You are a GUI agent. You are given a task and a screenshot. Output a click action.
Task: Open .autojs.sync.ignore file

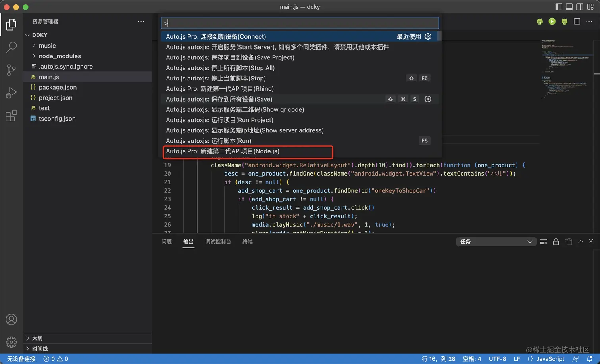click(87, 67)
